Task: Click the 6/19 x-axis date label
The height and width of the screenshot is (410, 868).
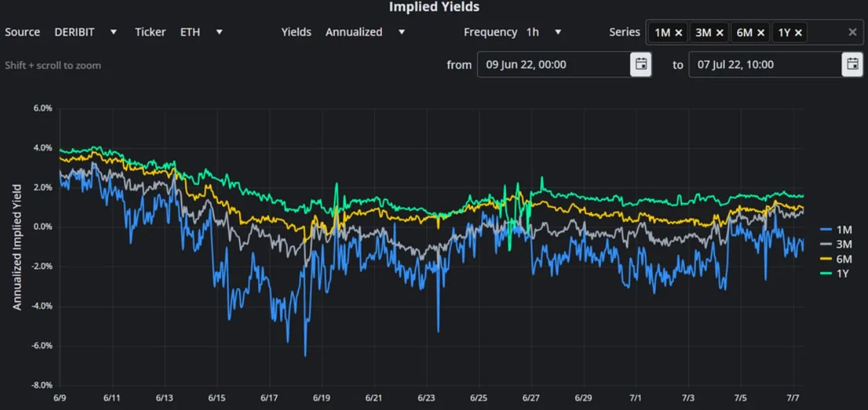Action: click(x=322, y=398)
